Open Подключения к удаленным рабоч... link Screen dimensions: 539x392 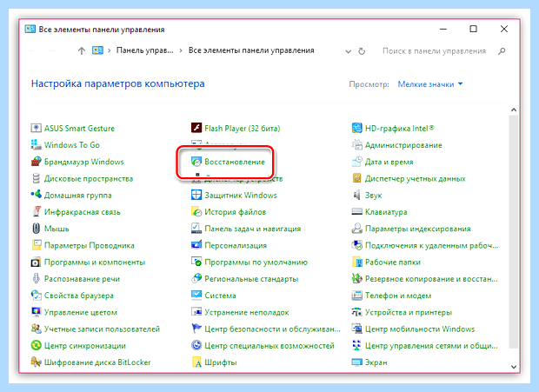431,245
